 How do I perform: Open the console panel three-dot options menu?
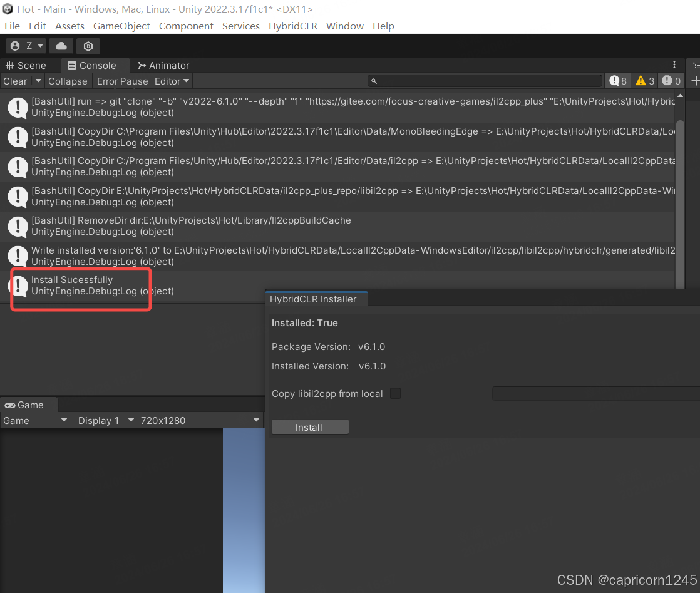(674, 64)
